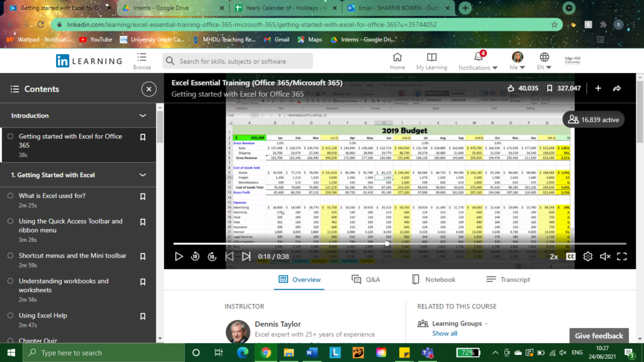Viewport: 644px width, 362px height.
Task: Close the Contents sidebar
Action: (x=148, y=89)
